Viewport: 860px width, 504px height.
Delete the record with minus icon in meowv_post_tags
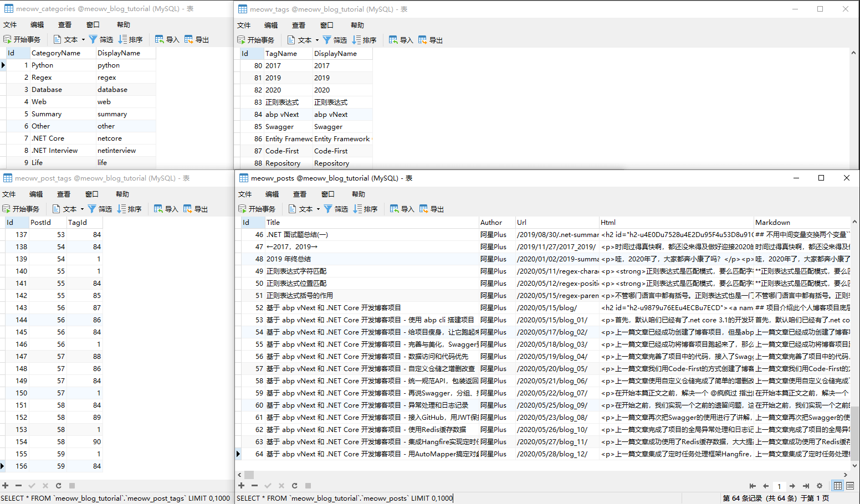[x=18, y=486]
